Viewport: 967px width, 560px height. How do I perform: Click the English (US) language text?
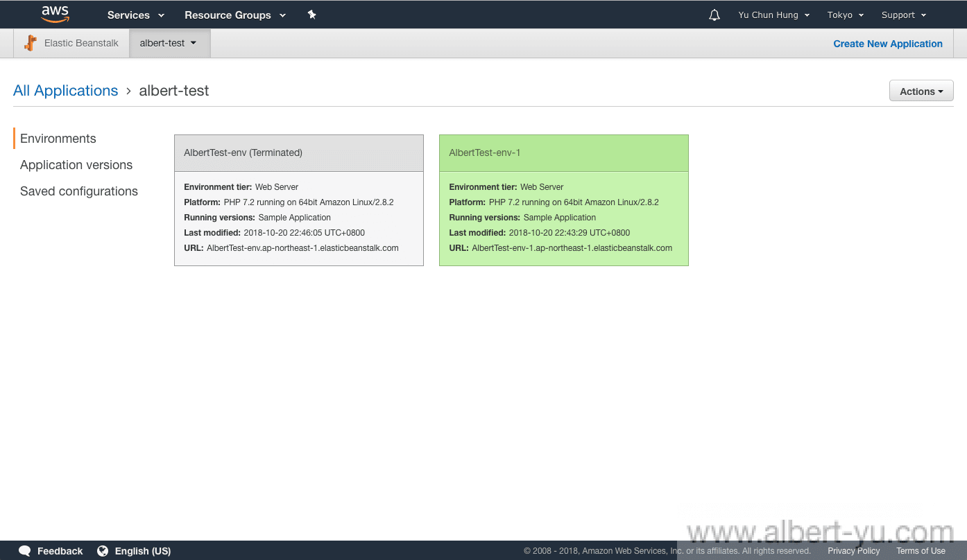[x=143, y=551]
